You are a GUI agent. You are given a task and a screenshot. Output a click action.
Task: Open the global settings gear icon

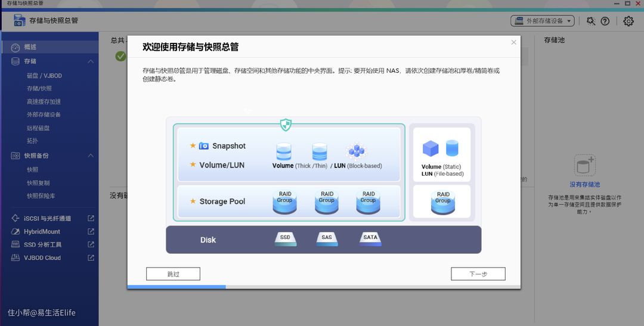pos(628,21)
